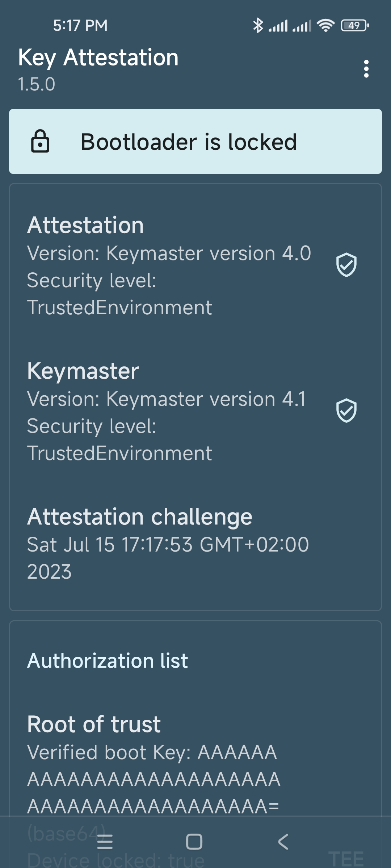This screenshot has height=868, width=391.
Task: Tap the Bluetooth status bar icon
Action: click(x=258, y=25)
